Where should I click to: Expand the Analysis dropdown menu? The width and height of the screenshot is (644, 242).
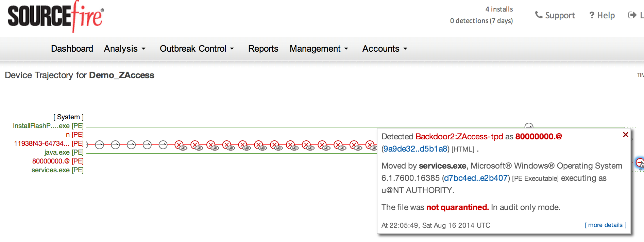[x=124, y=49]
